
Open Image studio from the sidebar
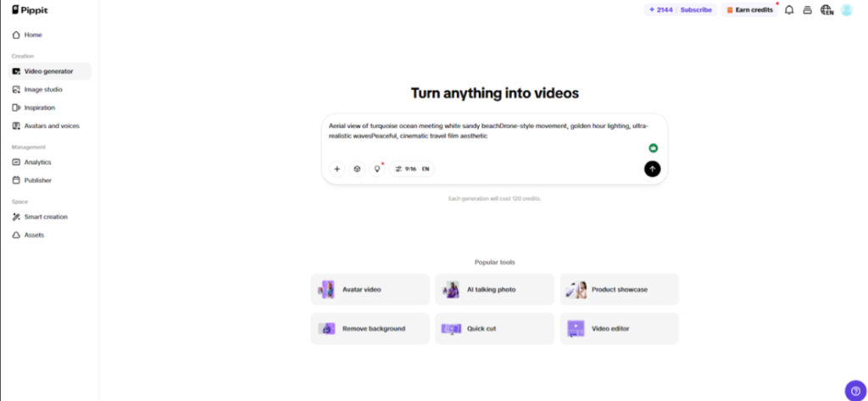(x=42, y=89)
